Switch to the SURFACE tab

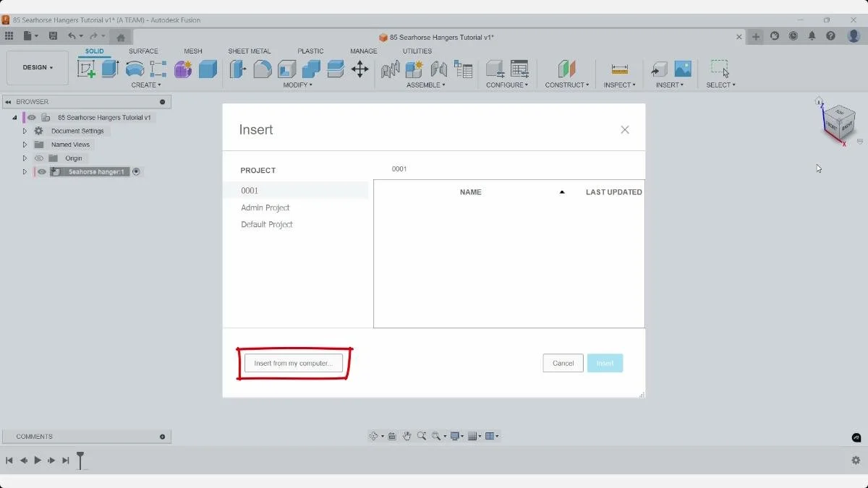pos(143,51)
